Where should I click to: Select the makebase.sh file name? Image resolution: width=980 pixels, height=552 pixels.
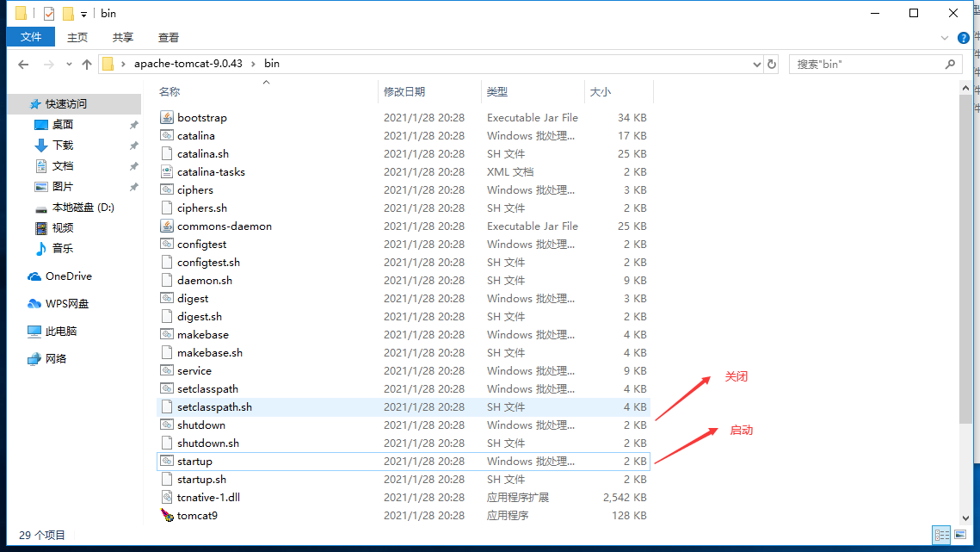click(210, 353)
